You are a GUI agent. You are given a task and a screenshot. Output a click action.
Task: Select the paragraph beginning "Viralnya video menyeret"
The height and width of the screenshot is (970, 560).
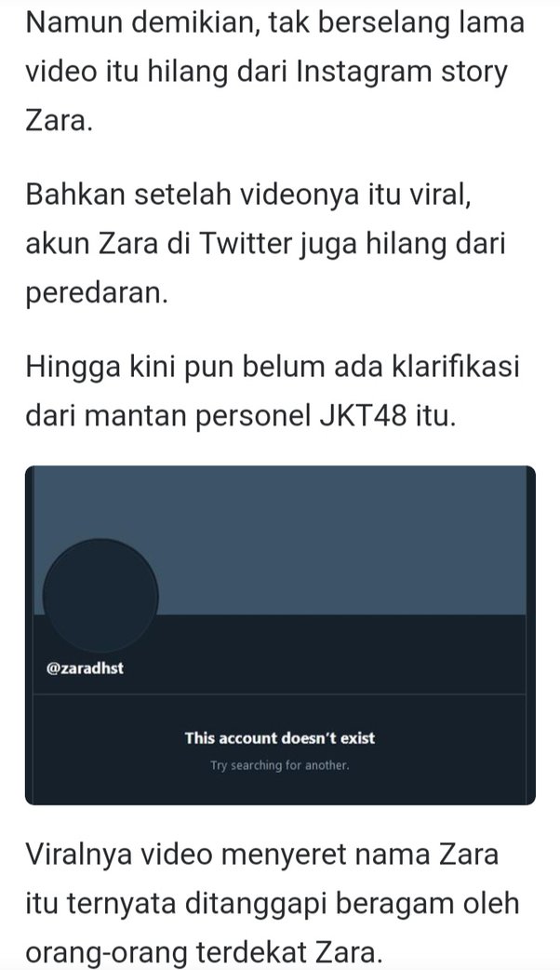[272, 903]
